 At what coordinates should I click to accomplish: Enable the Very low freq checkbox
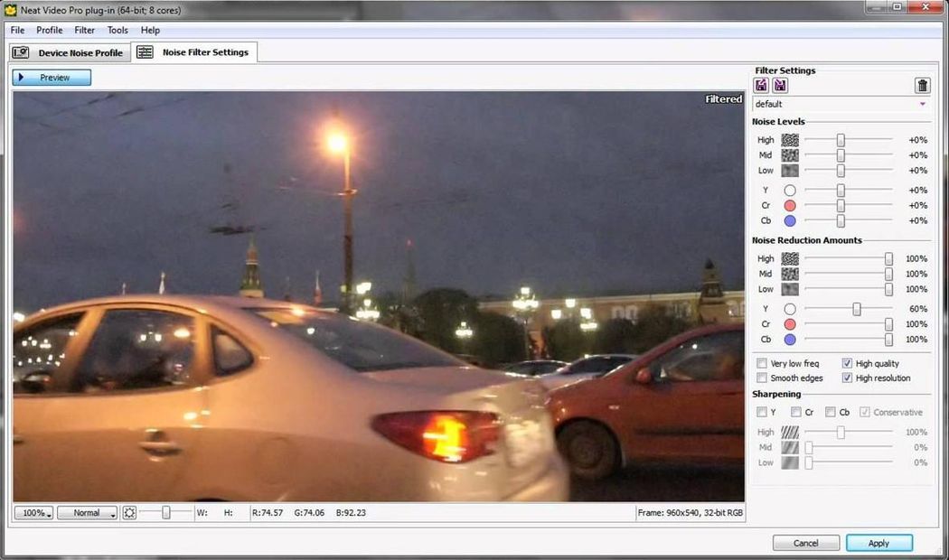[x=761, y=363]
